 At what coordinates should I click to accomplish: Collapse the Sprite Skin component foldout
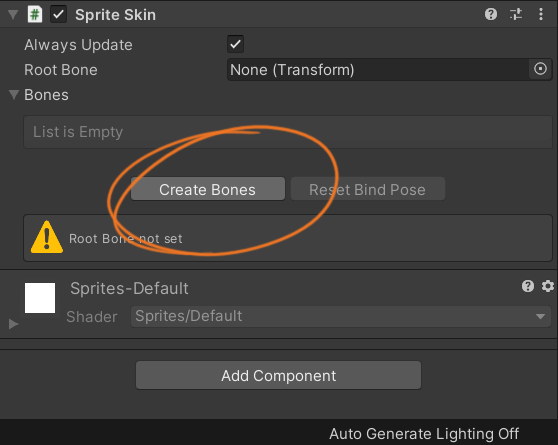(13, 15)
